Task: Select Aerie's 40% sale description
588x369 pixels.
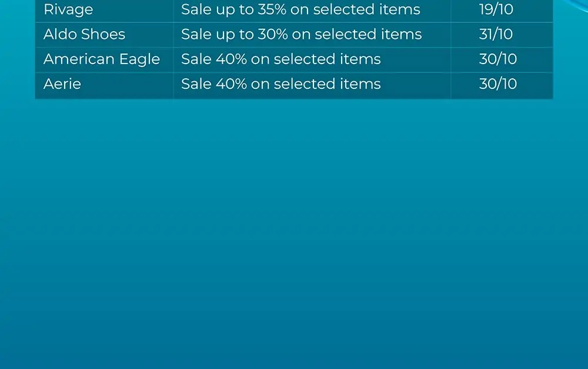Action: (x=281, y=84)
